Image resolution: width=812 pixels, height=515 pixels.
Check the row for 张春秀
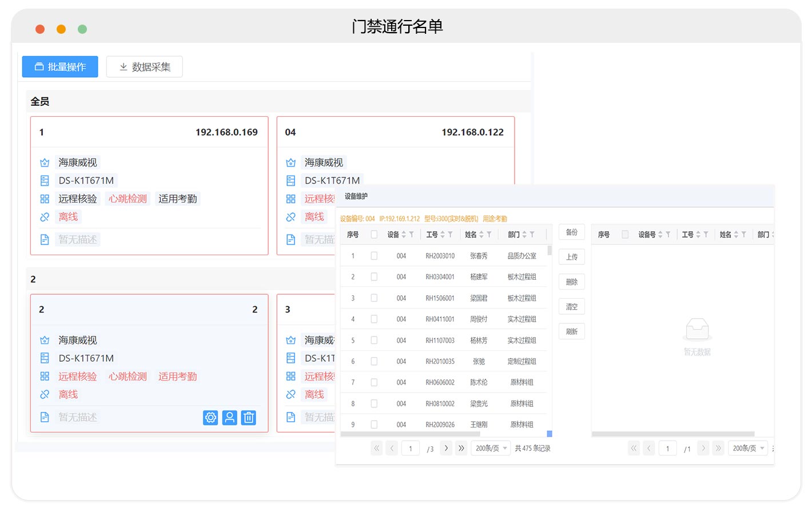[374, 256]
